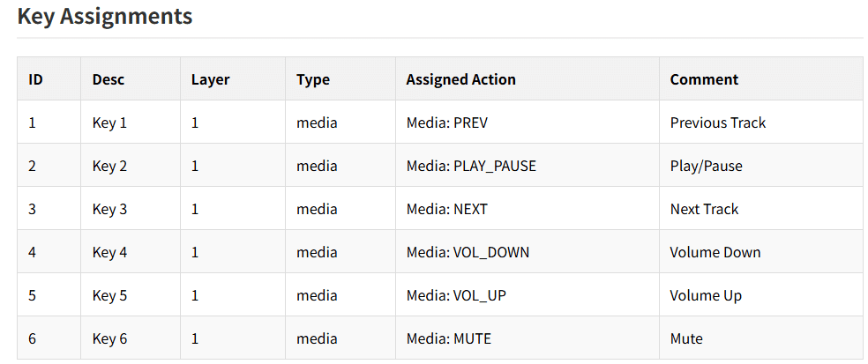Click the Desc column header
This screenshot has height=364, width=868.
click(131, 78)
